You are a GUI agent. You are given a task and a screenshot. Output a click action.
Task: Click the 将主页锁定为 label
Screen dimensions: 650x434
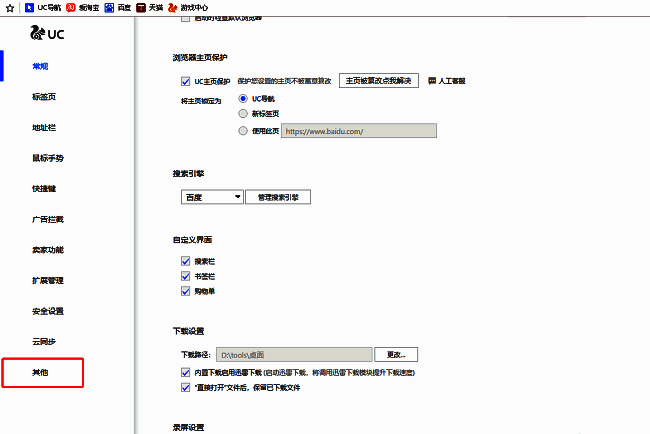(201, 101)
